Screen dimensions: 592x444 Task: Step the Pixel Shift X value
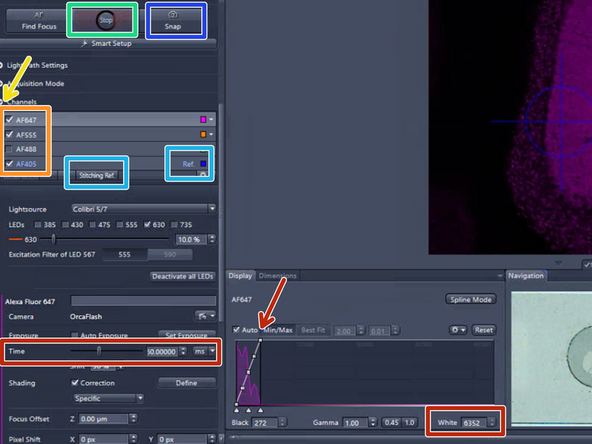(x=133, y=439)
